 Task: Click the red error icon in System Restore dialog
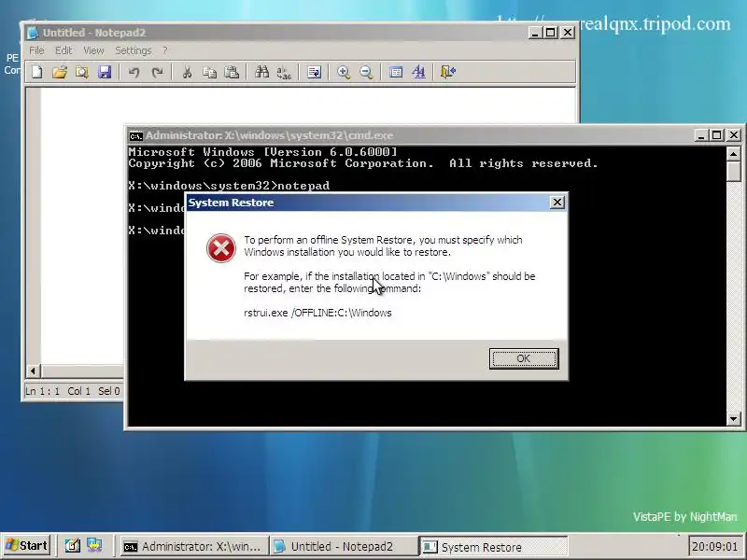pyautogui.click(x=221, y=247)
